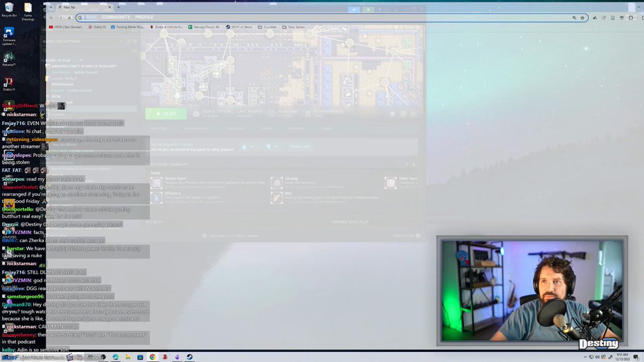Click the Blitz achievement icon
The height and width of the screenshot is (362, 644).
click(x=276, y=197)
